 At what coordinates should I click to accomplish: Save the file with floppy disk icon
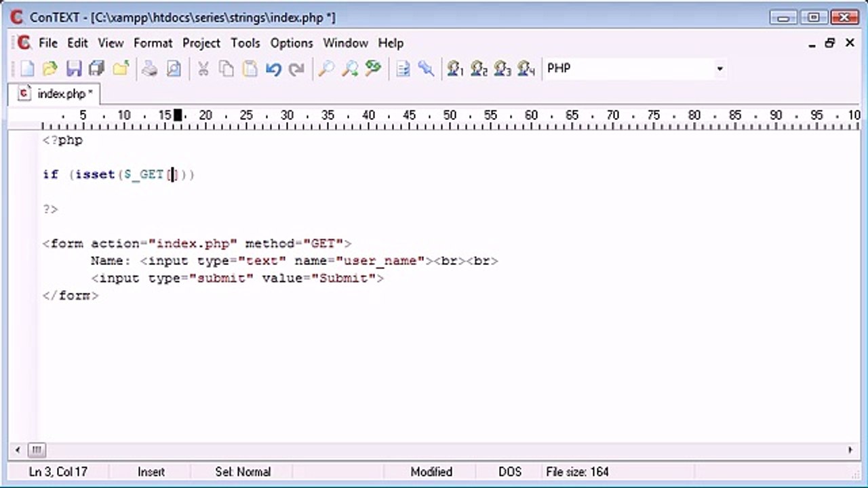click(74, 68)
